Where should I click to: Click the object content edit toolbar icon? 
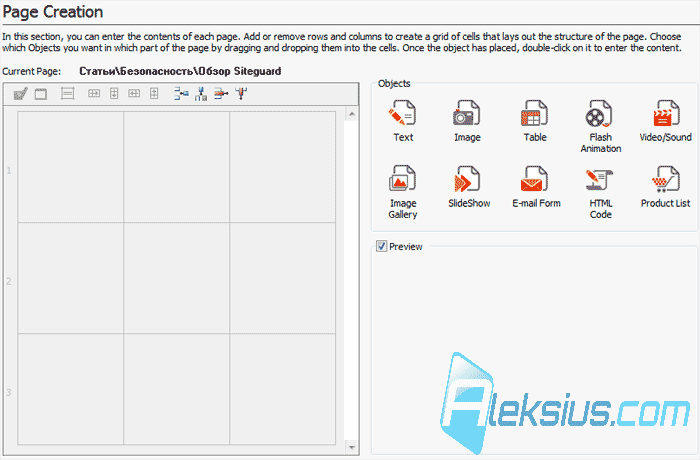coord(21,94)
